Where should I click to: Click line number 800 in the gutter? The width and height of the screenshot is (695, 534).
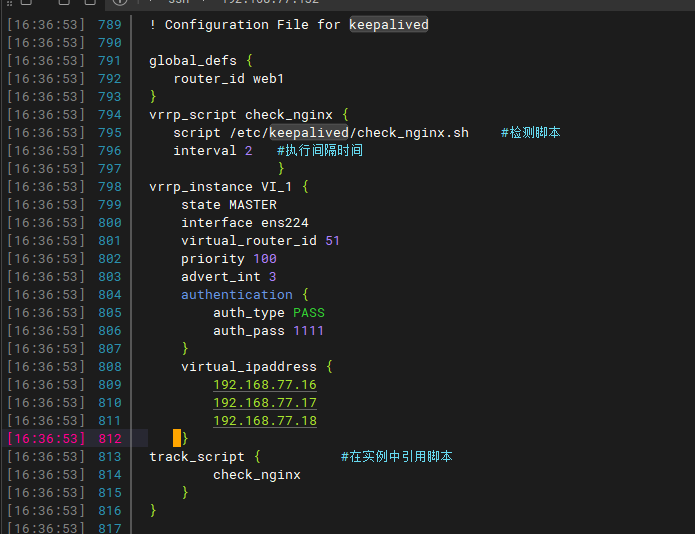click(110, 222)
